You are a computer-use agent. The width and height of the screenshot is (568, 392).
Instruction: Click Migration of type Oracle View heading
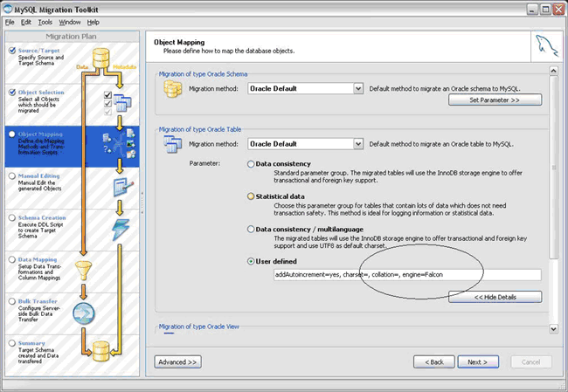(199, 327)
